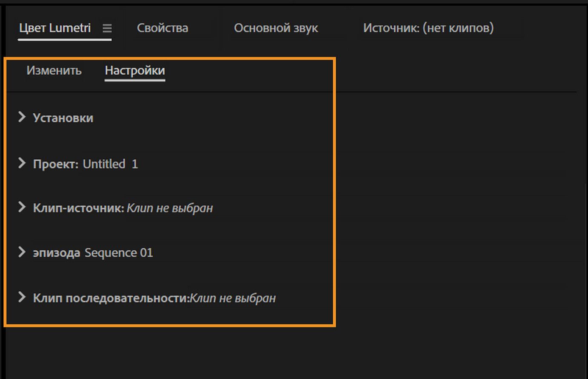Click the Клип не выбран italic text
The width and height of the screenshot is (588, 379).
170,208
